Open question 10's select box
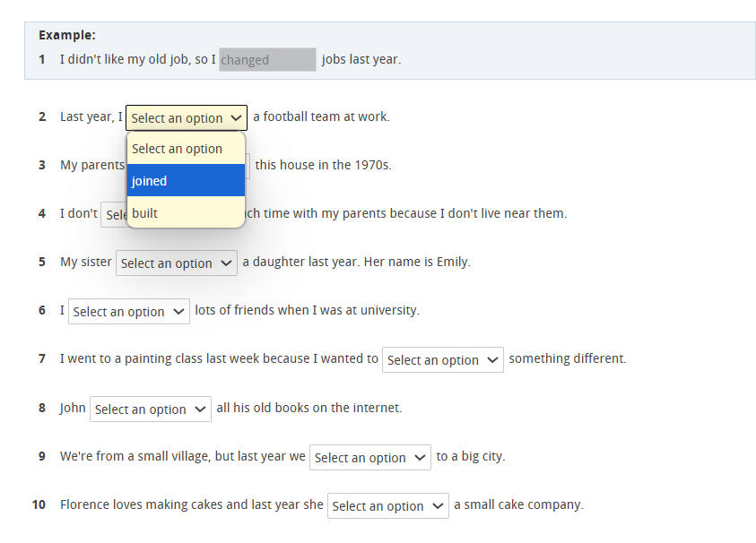 387,504
